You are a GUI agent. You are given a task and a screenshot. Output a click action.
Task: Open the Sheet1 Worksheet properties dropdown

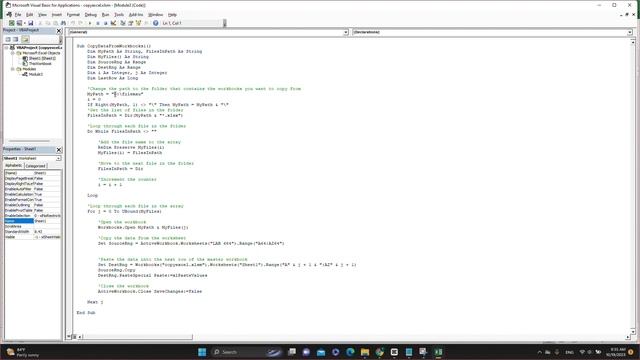58,158
